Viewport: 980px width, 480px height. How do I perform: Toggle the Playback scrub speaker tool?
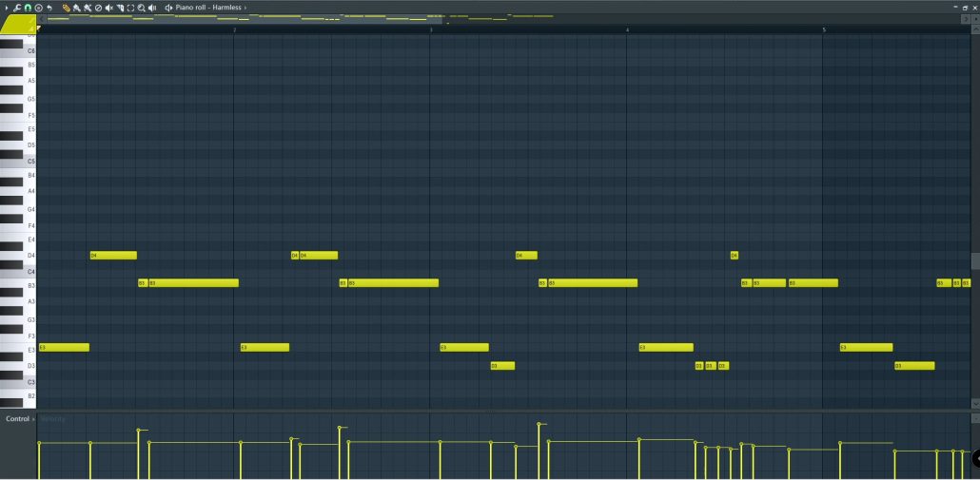click(152, 8)
